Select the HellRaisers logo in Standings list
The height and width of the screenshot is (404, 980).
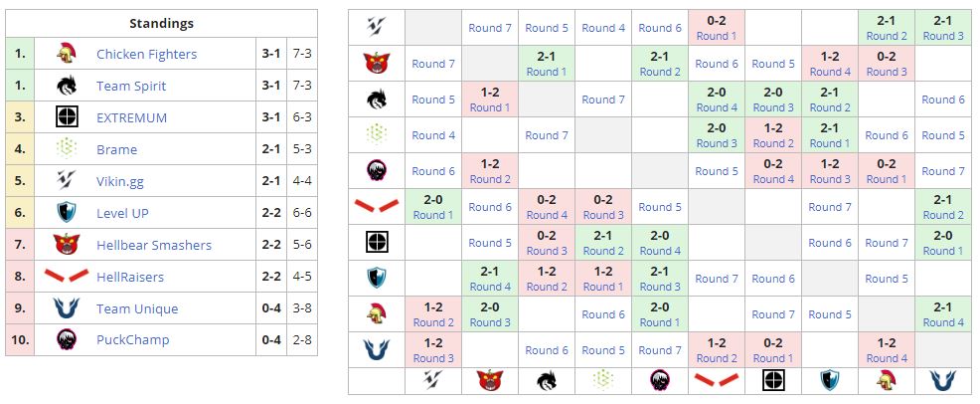[x=67, y=277]
